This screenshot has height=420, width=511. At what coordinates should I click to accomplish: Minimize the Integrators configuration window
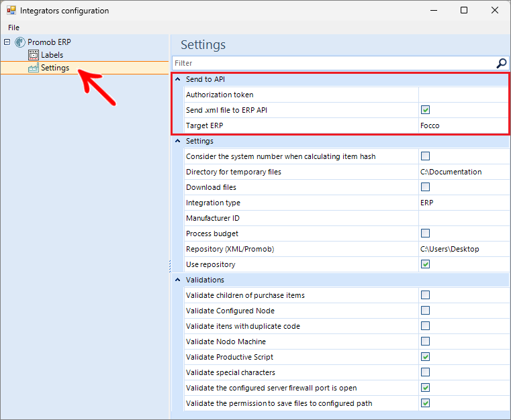(x=434, y=11)
